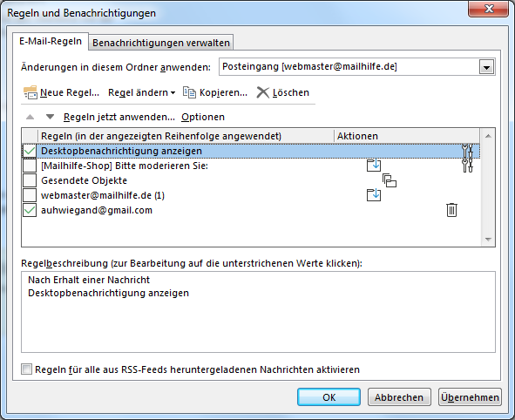Uncheck the Desktopbenachrichtigung anzeigen rule

point(30,151)
